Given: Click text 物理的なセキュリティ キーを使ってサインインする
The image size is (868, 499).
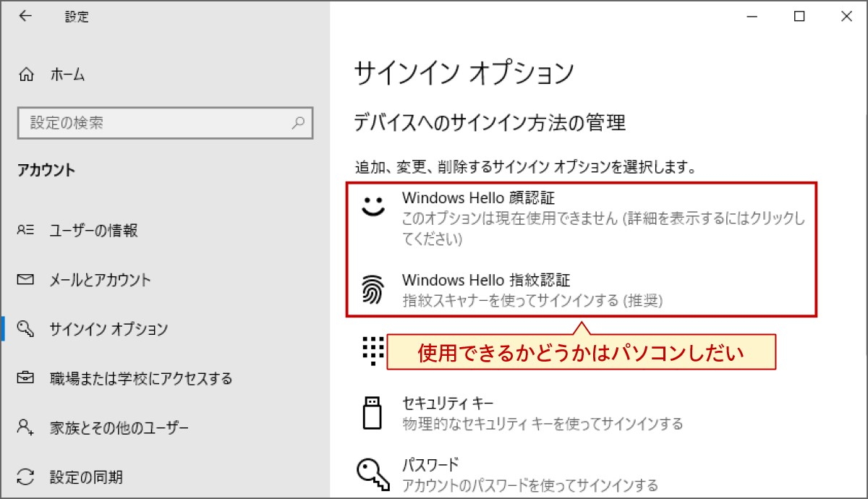Looking at the screenshot, I should click(x=542, y=424).
